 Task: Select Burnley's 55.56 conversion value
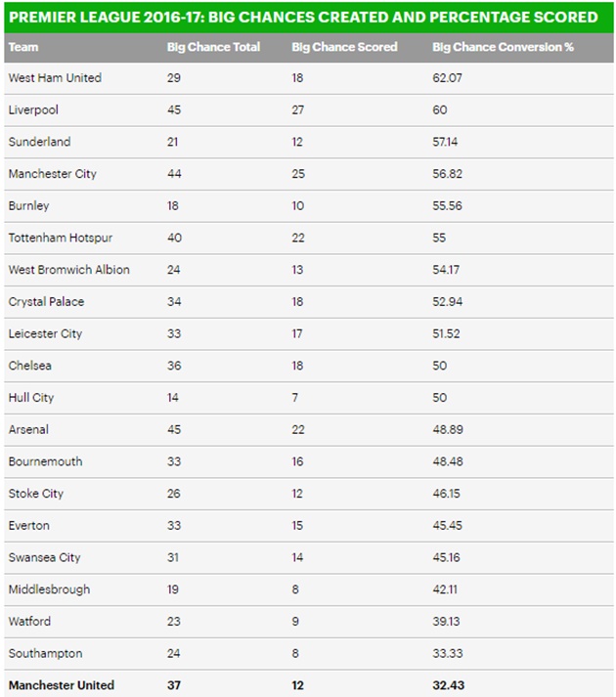(x=448, y=206)
